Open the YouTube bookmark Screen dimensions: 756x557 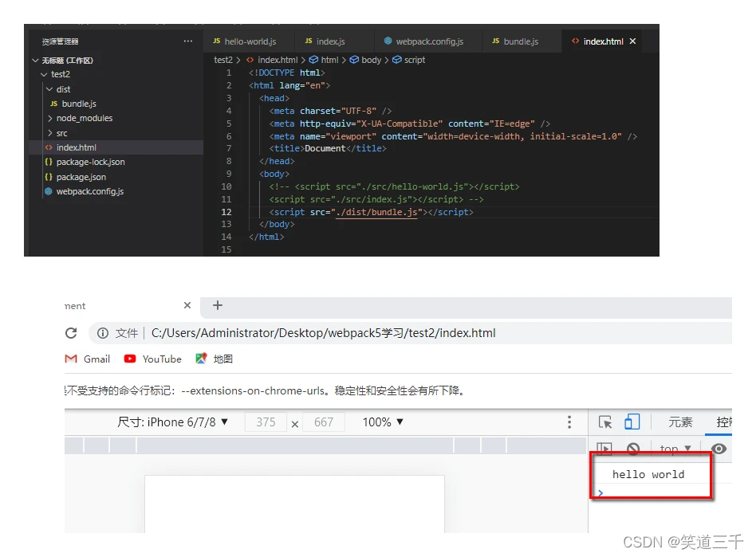tap(153, 359)
